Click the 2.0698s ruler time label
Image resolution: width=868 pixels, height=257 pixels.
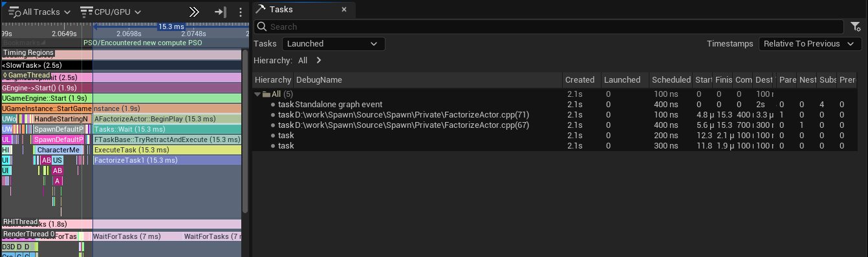click(128, 33)
